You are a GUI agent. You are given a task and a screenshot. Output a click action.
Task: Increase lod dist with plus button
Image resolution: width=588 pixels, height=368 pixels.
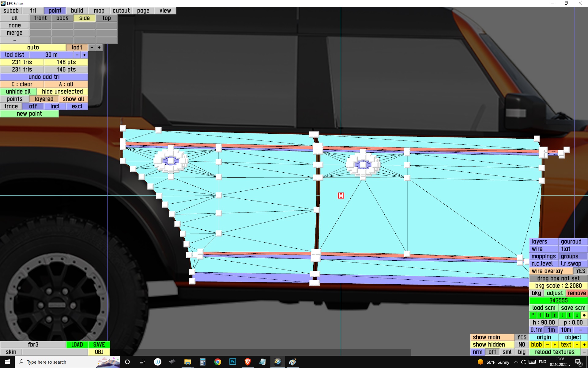(85, 55)
